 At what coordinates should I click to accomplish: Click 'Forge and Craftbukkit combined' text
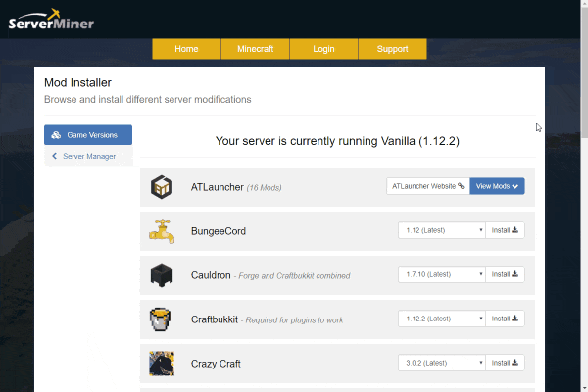click(x=294, y=276)
